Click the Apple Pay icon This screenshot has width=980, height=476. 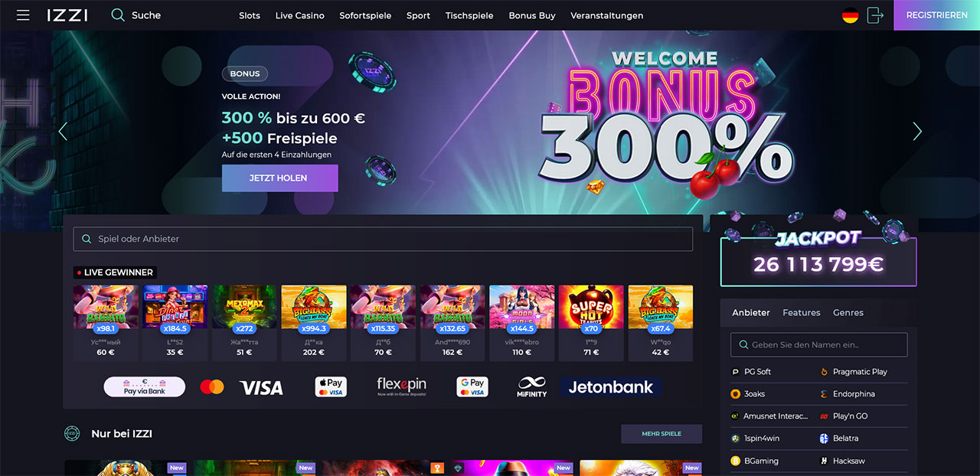coord(331,387)
